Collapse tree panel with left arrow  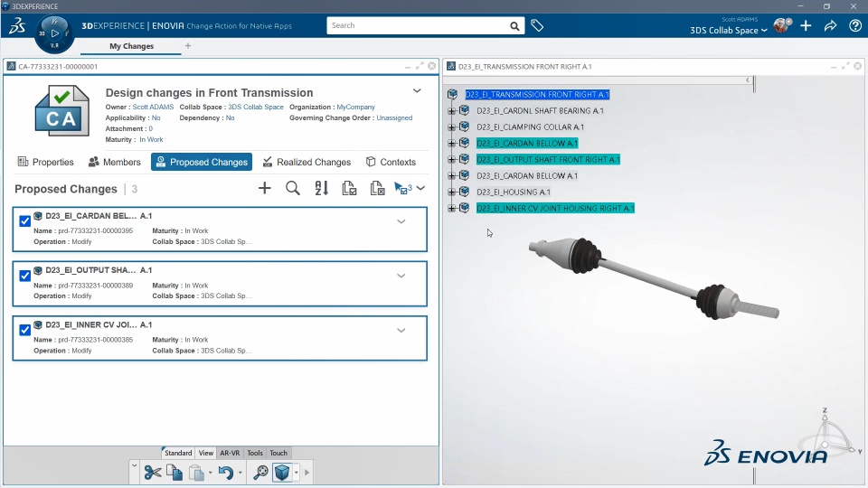click(x=748, y=80)
